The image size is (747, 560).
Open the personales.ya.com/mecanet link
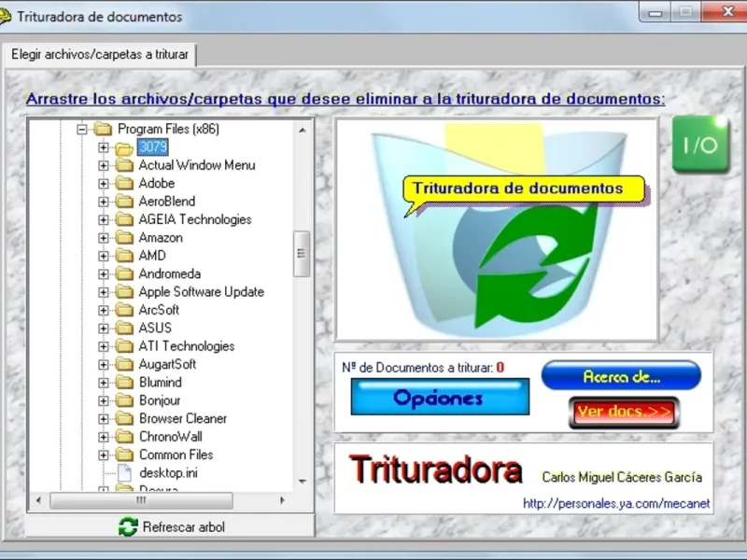[x=616, y=503]
